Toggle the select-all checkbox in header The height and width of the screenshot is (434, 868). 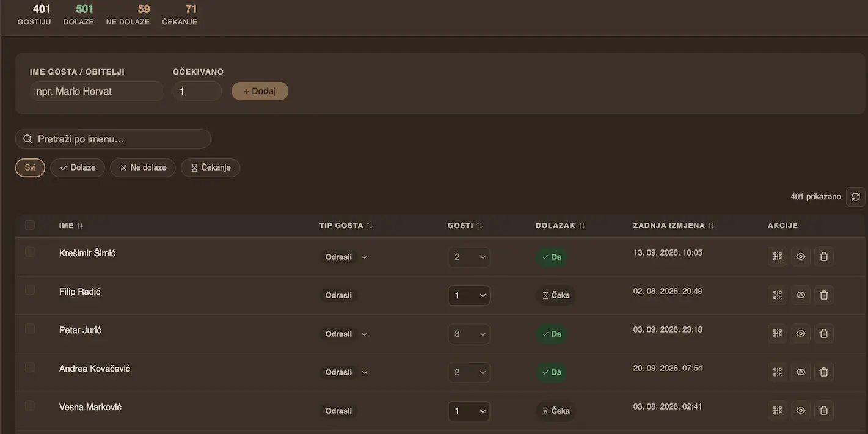(30, 225)
